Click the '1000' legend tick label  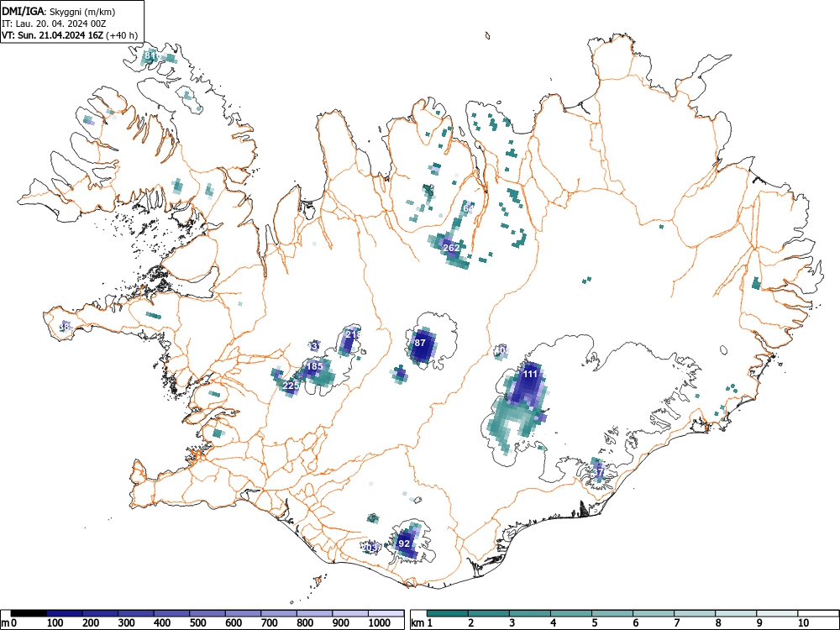380,623
